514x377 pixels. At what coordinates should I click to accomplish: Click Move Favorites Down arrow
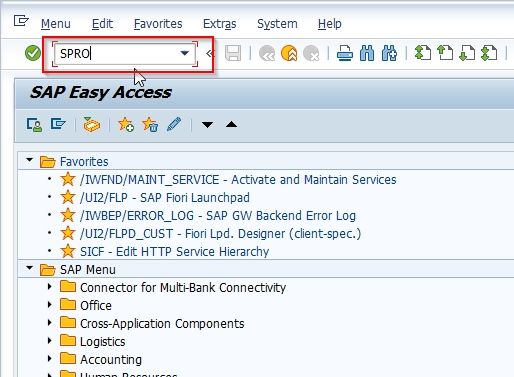[207, 125]
